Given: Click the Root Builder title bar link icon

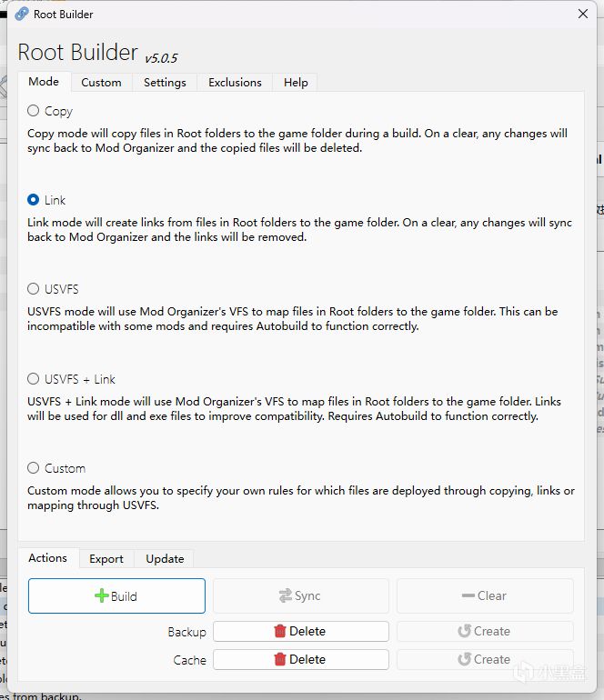Looking at the screenshot, I should click(21, 14).
